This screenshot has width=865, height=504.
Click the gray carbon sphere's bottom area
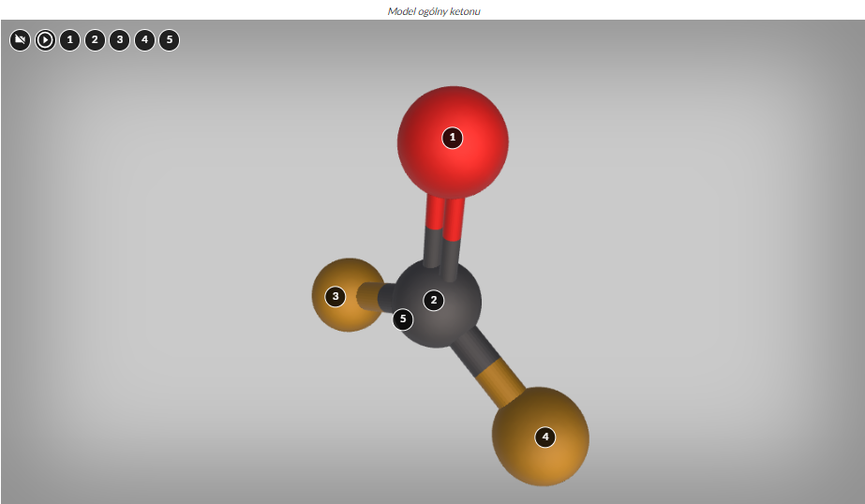437,335
